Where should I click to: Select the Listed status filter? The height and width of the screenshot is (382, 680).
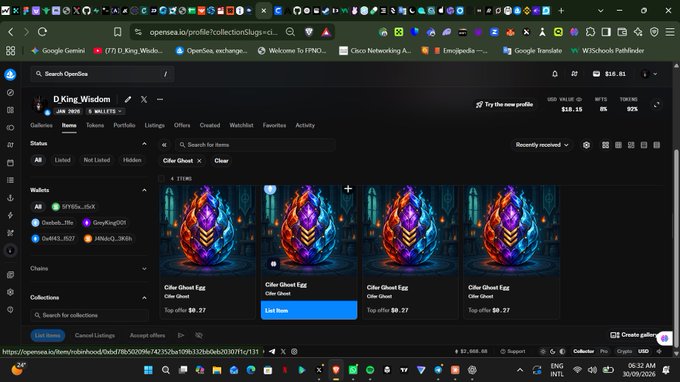(x=62, y=160)
